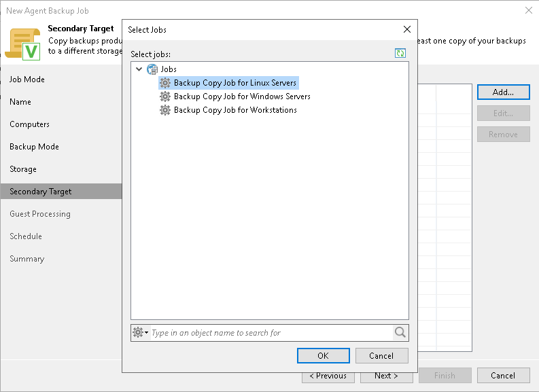Select Backup Copy Job for Workstations
Screen dimensions: 539x392
click(235, 110)
